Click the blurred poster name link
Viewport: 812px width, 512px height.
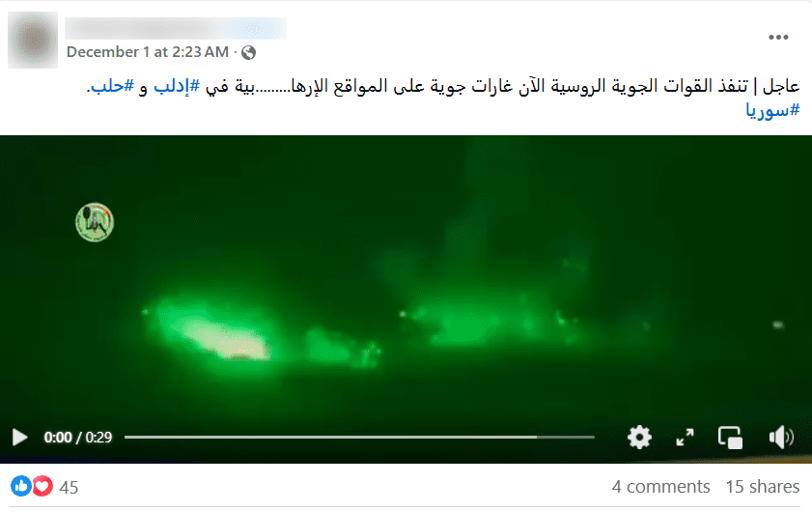pyautogui.click(x=175, y=28)
